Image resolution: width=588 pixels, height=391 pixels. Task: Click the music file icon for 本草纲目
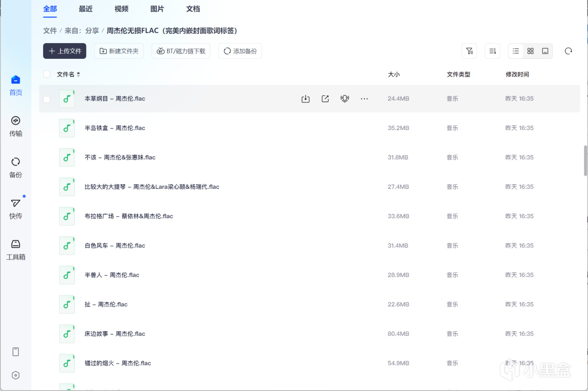click(67, 99)
